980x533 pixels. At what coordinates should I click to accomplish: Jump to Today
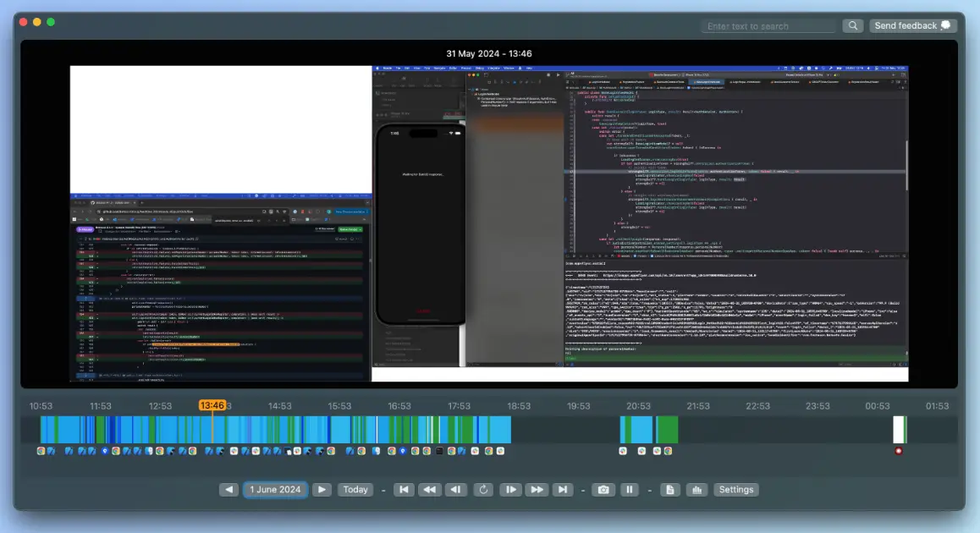(x=355, y=489)
